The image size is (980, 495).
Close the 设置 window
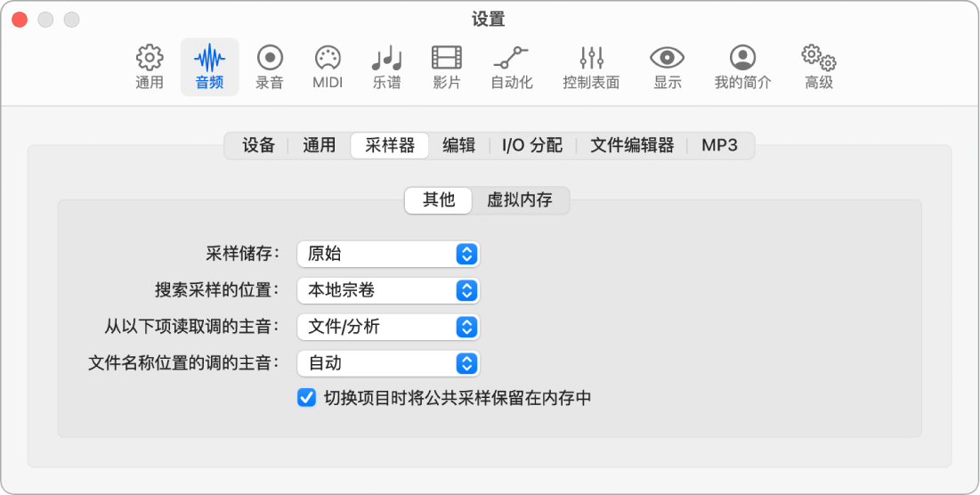click(x=20, y=20)
